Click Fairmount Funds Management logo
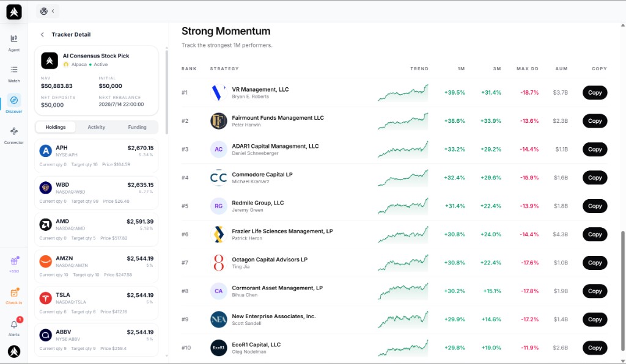This screenshot has width=626, height=364. point(218,121)
